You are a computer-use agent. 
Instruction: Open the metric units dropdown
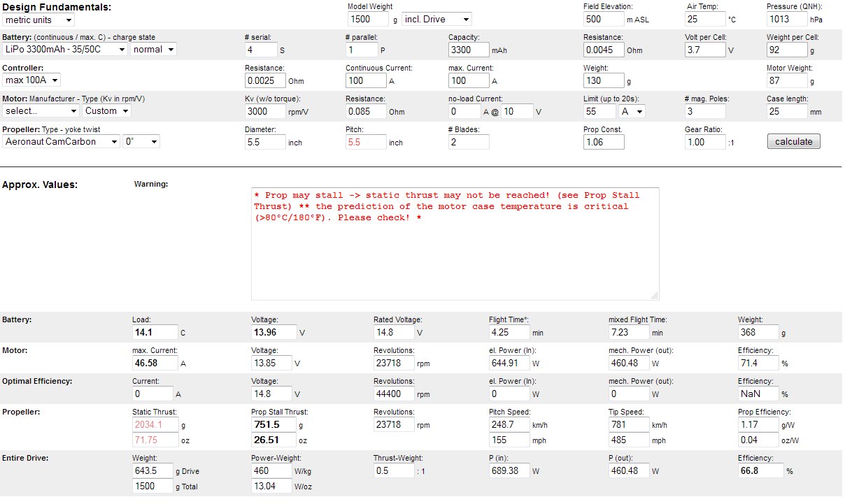click(x=38, y=20)
